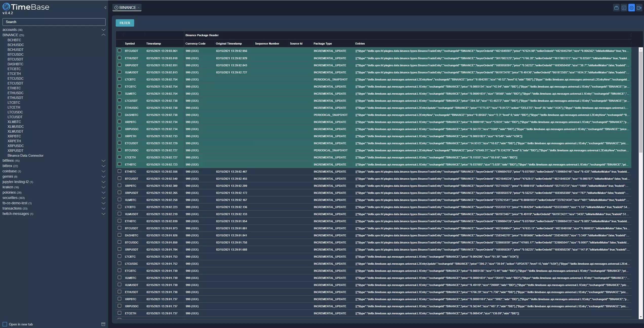
Task: Click the scrollbar up arrow of the grid
Action: (x=641, y=49)
